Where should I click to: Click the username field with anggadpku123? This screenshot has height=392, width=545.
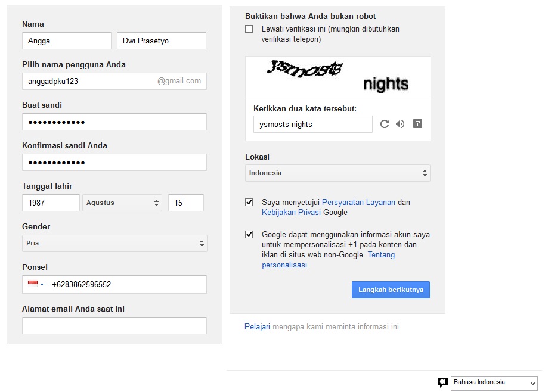click(89, 81)
